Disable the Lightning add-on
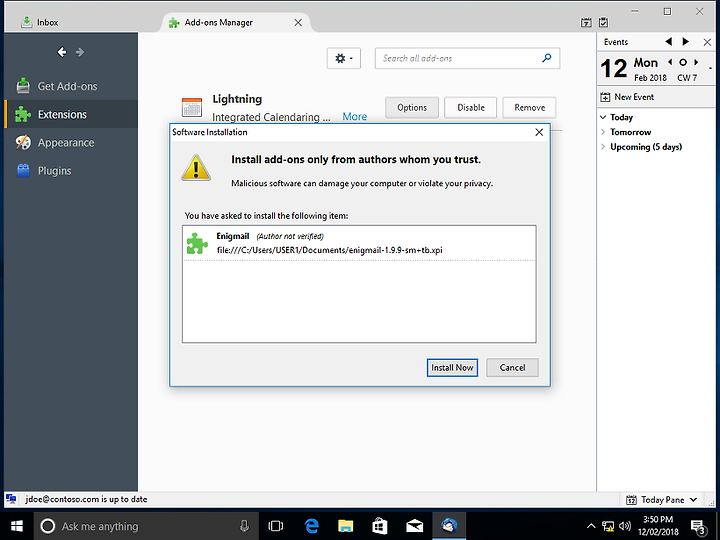This screenshot has height=540, width=720. (471, 107)
